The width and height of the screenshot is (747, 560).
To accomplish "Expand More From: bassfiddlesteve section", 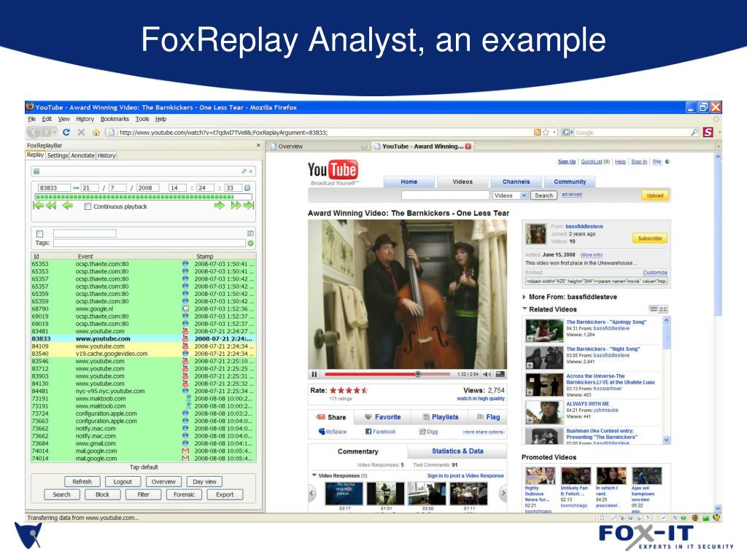I will tap(525, 297).
